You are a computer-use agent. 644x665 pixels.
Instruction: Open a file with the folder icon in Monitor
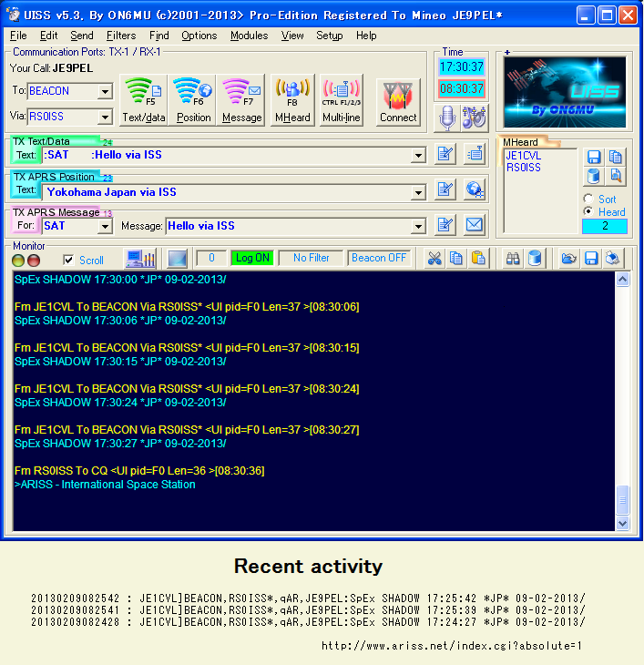tap(569, 259)
